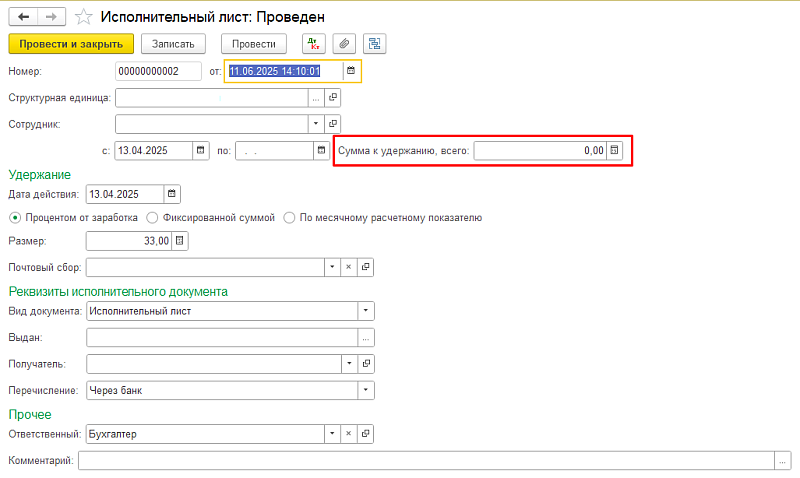
Task: Choose По месячному расчетному показателю option
Action: click(290, 217)
